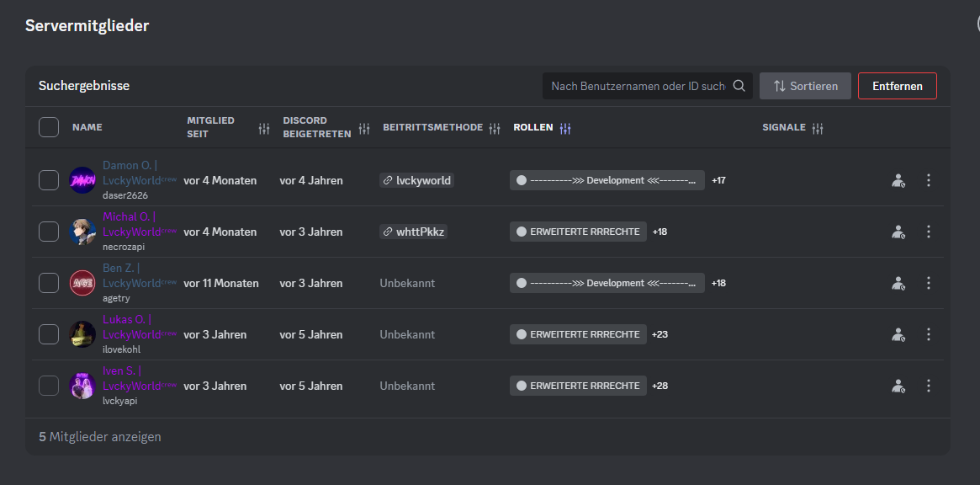
Task: Click the username or ID search field
Action: (x=638, y=86)
